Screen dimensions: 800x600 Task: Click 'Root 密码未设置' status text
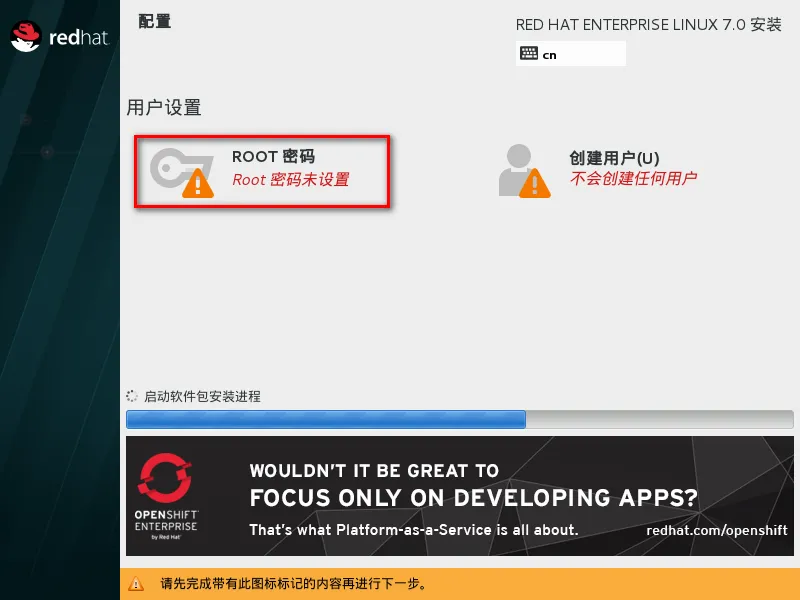(291, 180)
